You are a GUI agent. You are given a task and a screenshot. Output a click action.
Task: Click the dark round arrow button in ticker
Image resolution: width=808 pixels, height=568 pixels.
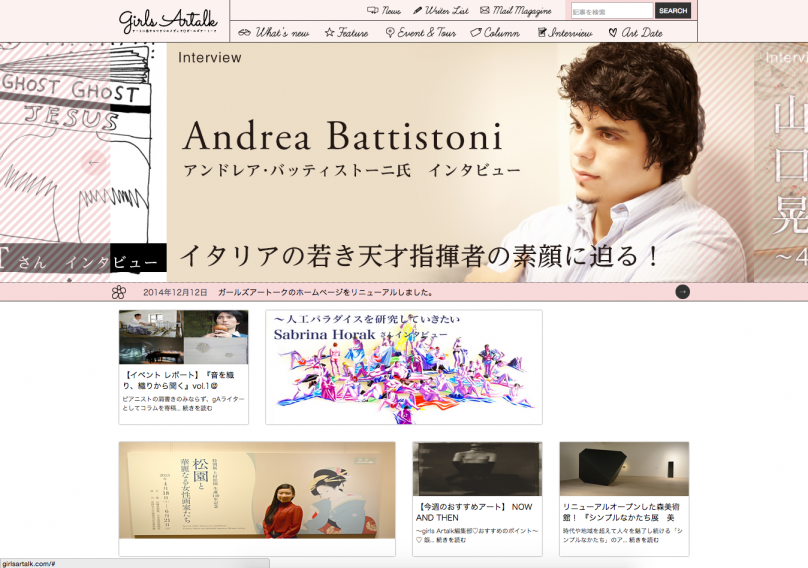coord(682,292)
